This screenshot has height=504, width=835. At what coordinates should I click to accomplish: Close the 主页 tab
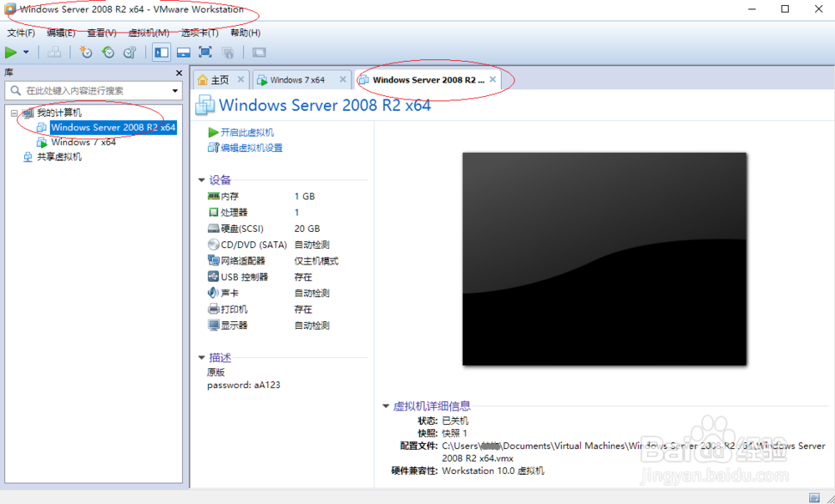(240, 79)
